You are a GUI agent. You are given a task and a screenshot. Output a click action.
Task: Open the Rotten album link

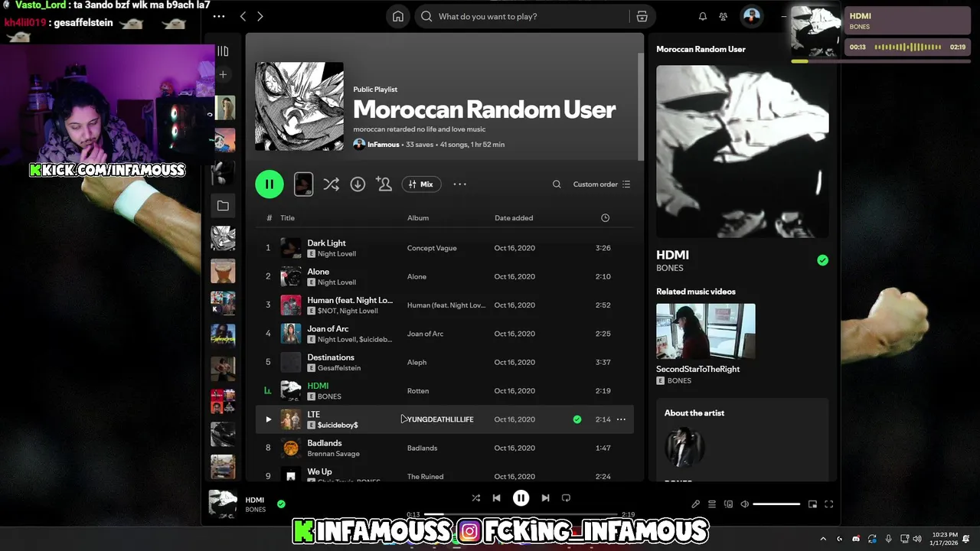[418, 391]
